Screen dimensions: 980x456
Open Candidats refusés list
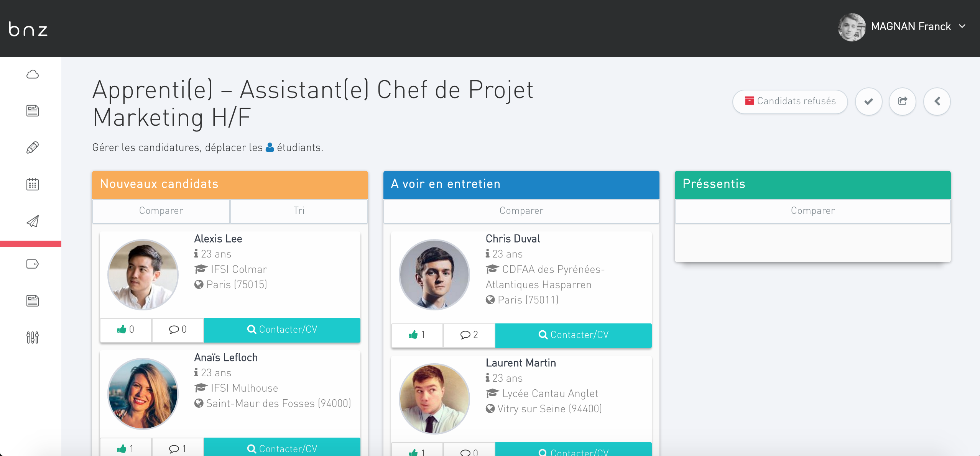coord(790,102)
